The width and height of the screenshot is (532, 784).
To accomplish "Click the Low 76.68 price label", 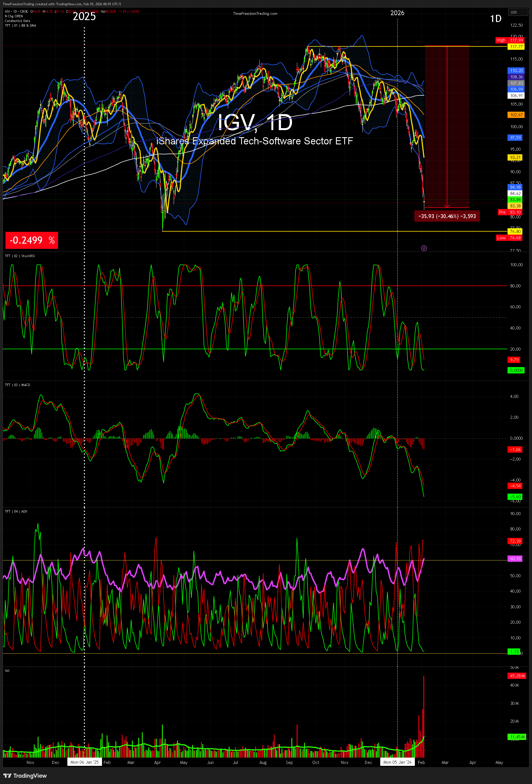I will click(510, 238).
